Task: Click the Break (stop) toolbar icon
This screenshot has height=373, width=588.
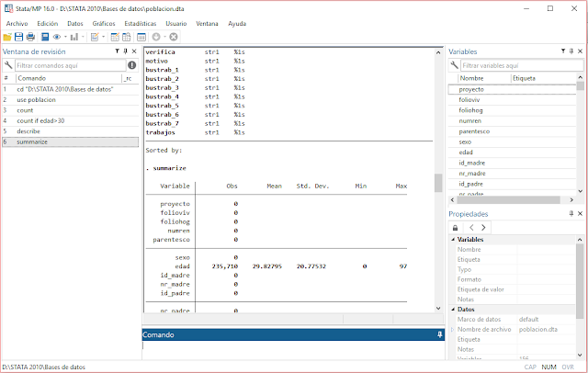Action: click(174, 37)
